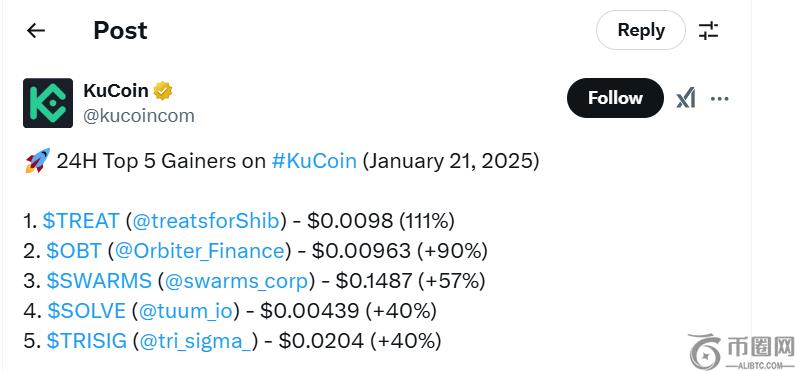Visit the @treatsforShib profile

[x=205, y=221]
